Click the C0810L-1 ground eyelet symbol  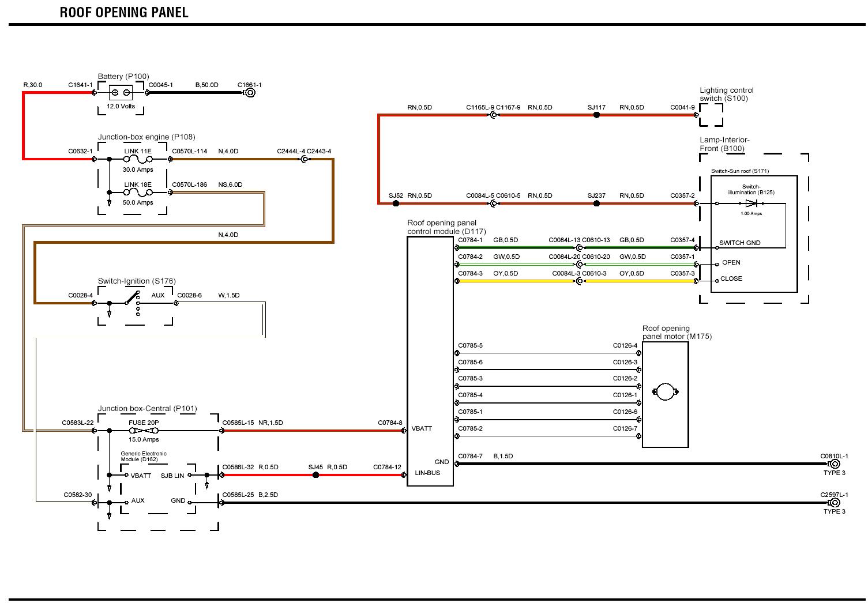pyautogui.click(x=834, y=464)
